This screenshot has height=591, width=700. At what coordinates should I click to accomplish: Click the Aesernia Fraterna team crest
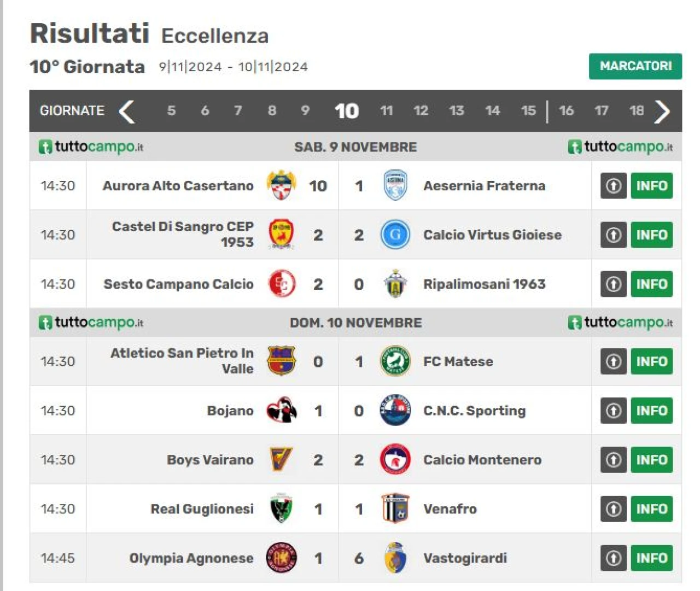pyautogui.click(x=395, y=185)
